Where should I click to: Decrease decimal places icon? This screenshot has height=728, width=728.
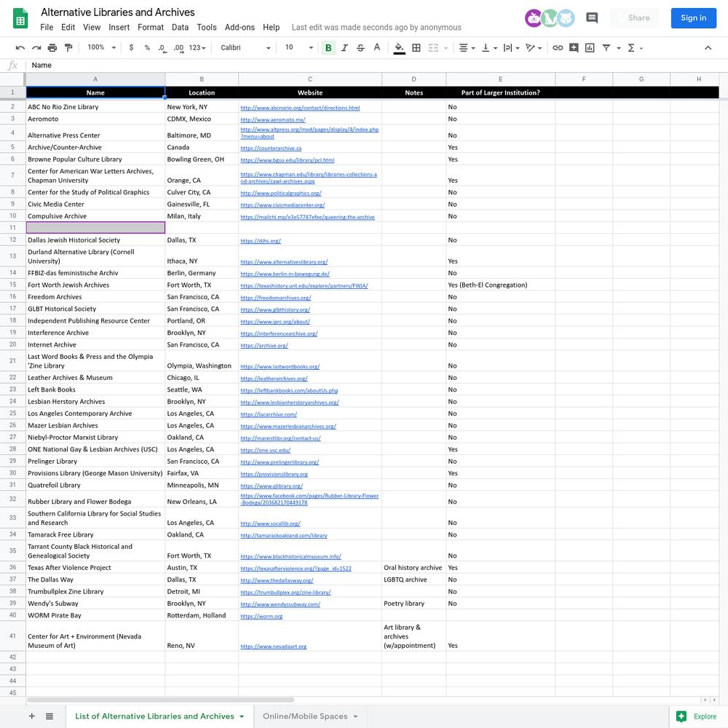[x=162, y=48]
